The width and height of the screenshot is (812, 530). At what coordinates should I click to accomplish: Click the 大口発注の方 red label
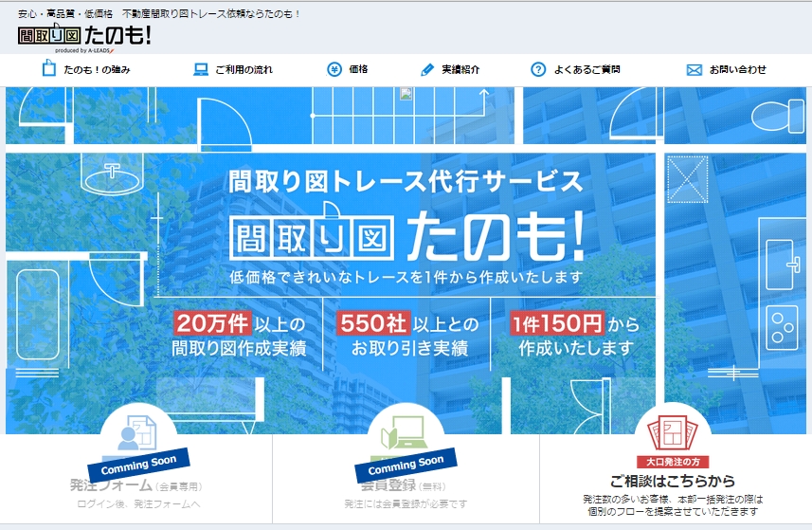tap(673, 461)
